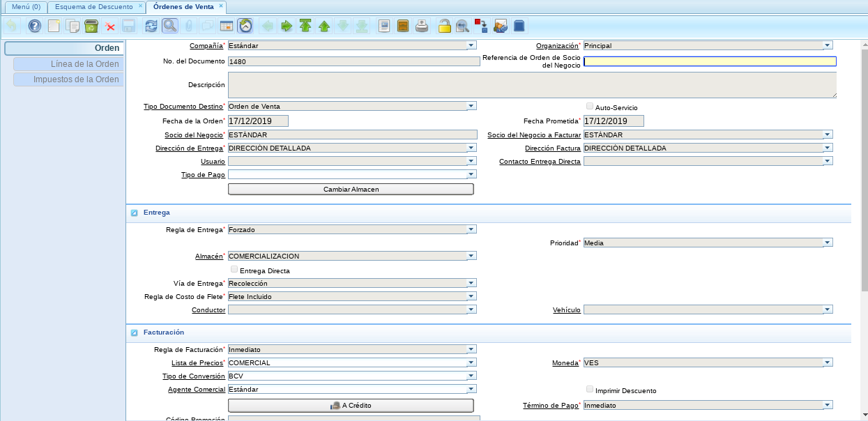The height and width of the screenshot is (421, 868).
Task: Click the printer icon in the toolbar
Action: (x=422, y=26)
